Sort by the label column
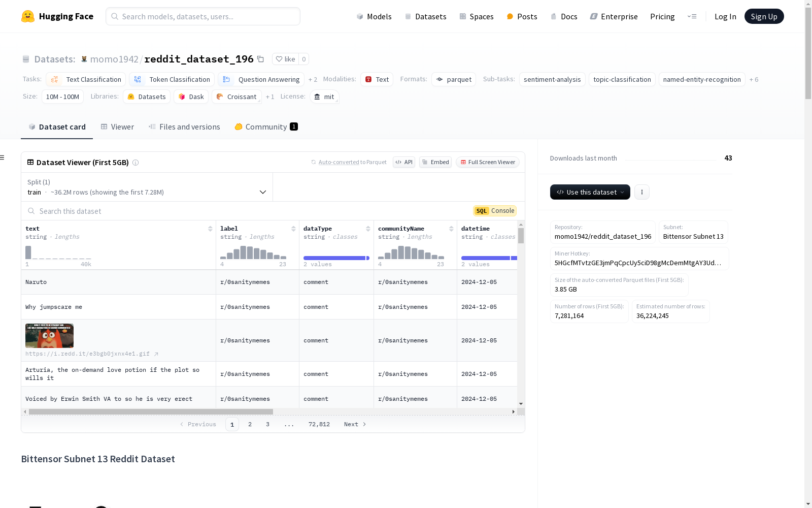This screenshot has height=508, width=812. 293,229
